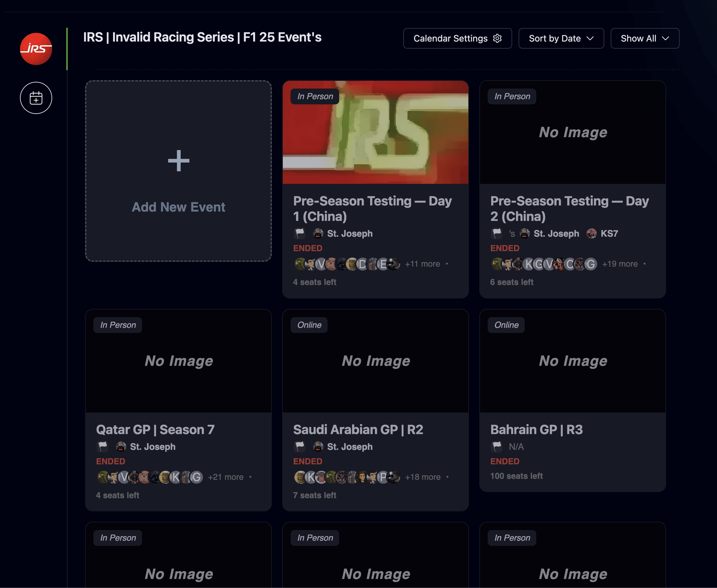This screenshot has width=717, height=588.
Task: Click the IRS banner image thumbnail
Action: pyautogui.click(x=376, y=136)
